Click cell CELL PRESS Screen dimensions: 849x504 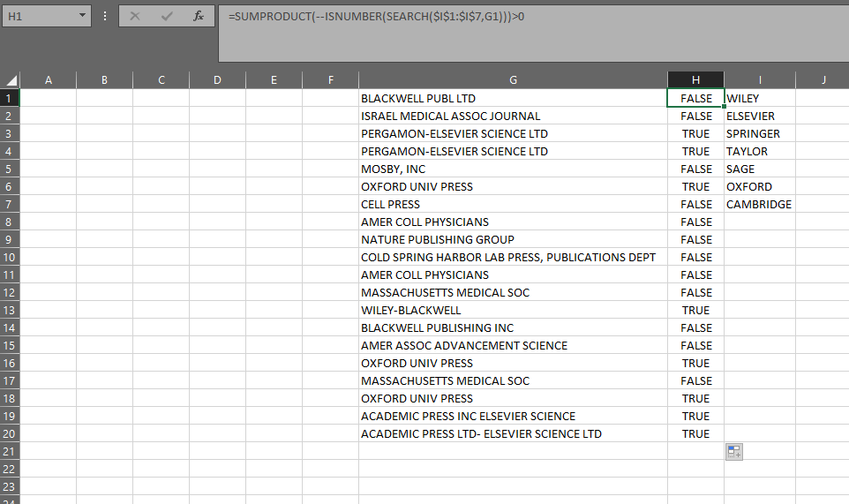click(x=513, y=204)
